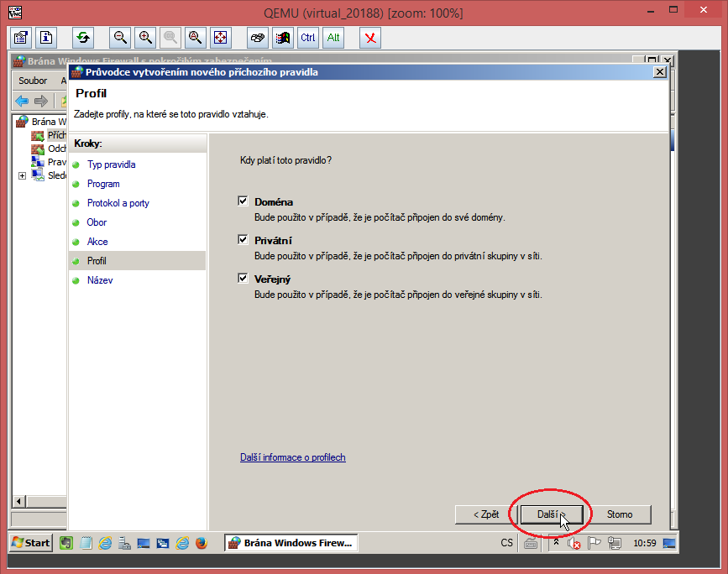Toggle the Alt key lock
This screenshot has height=574, width=728.
click(333, 38)
